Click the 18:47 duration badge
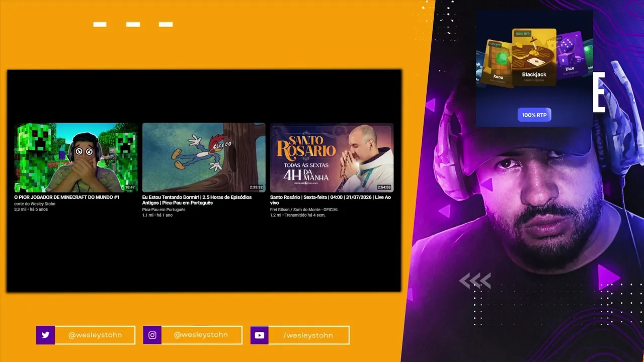The width and height of the screenshot is (644, 362). click(x=130, y=188)
